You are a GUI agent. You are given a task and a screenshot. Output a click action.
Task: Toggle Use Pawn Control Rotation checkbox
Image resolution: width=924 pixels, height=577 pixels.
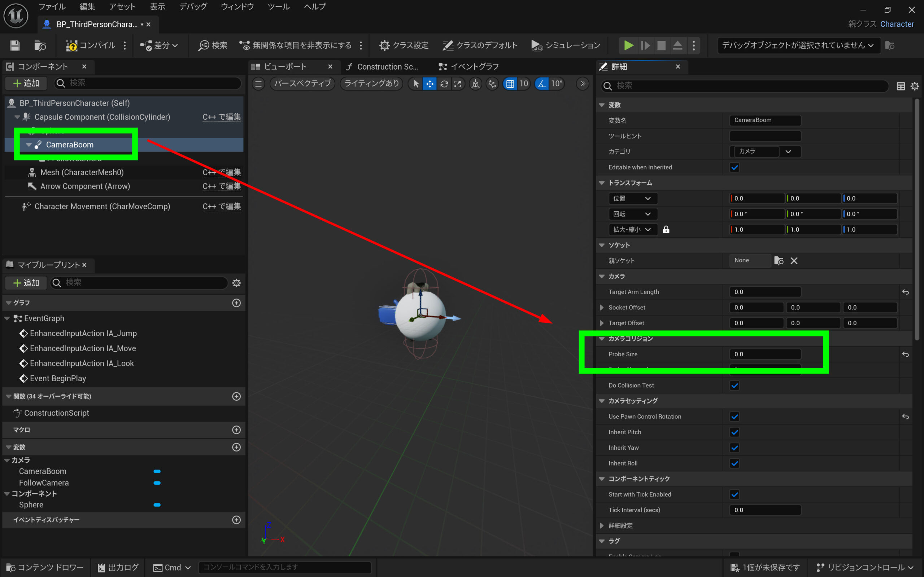point(734,416)
